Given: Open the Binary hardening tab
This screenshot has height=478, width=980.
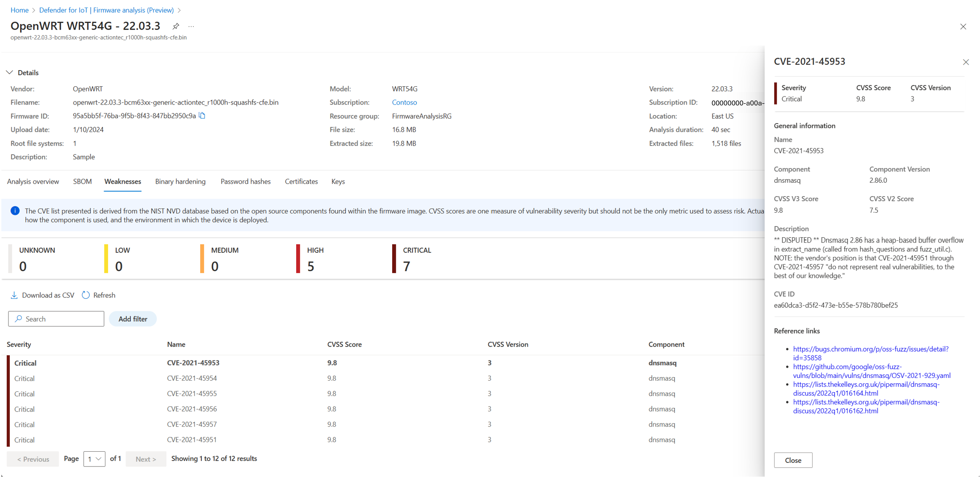Looking at the screenshot, I should (x=180, y=181).
